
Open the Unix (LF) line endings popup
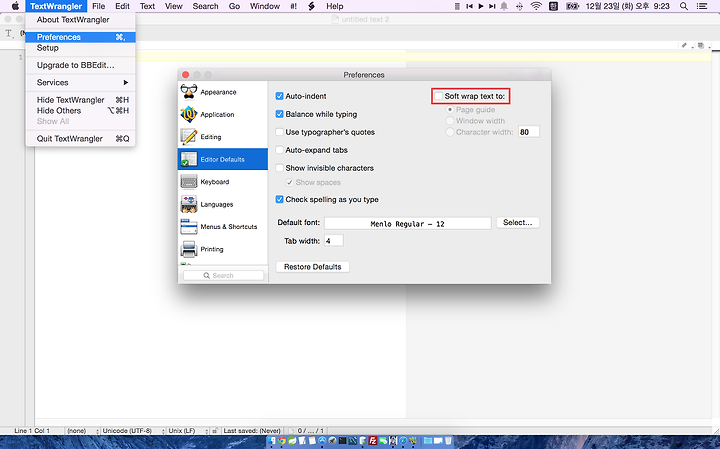click(x=187, y=431)
